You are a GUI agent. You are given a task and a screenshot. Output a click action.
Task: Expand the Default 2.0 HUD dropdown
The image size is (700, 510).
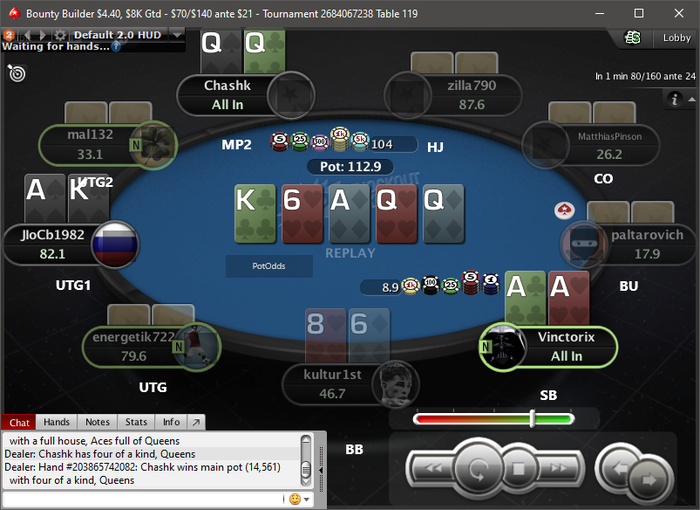click(x=177, y=35)
